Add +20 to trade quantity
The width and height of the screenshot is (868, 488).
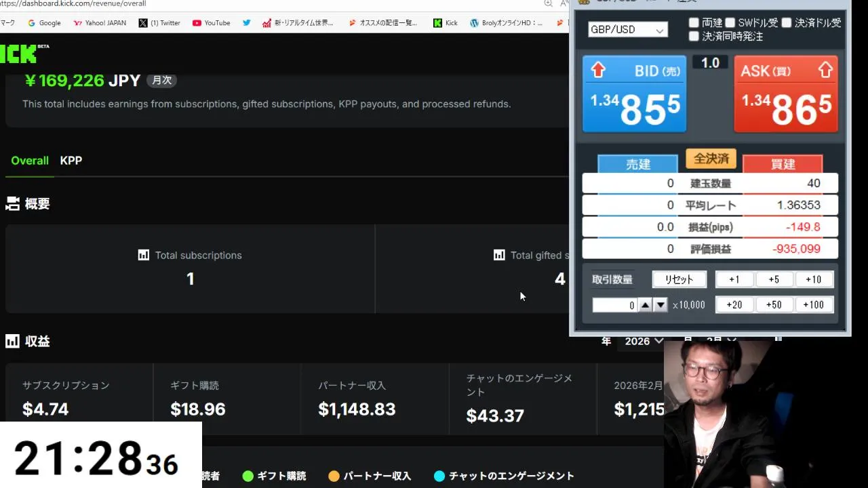734,305
